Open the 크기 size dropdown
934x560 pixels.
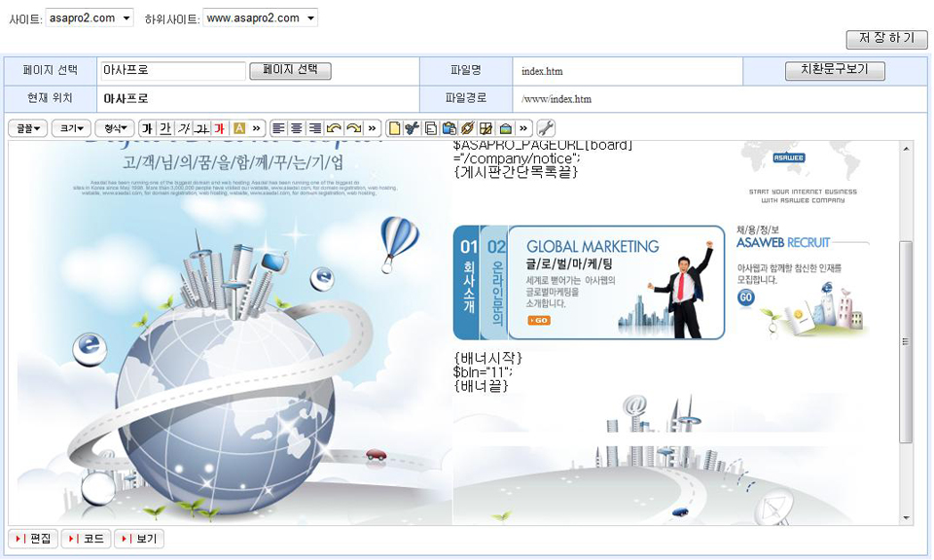pos(71,128)
